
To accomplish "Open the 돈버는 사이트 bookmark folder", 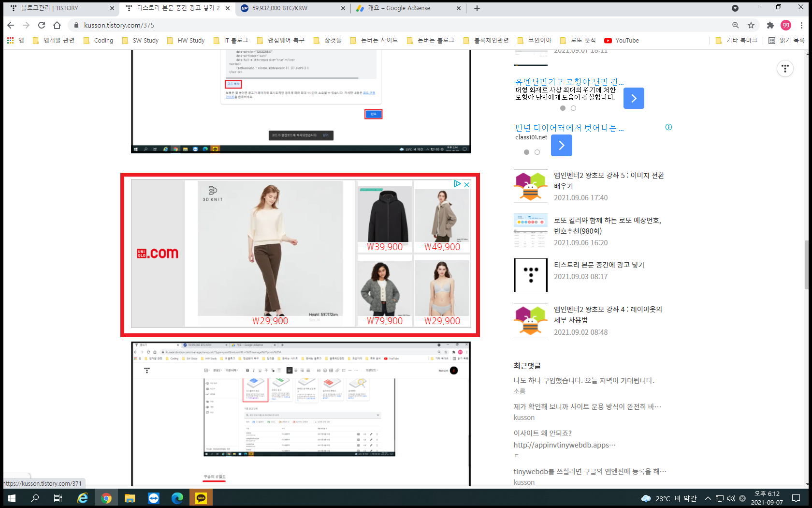I will click(374, 41).
